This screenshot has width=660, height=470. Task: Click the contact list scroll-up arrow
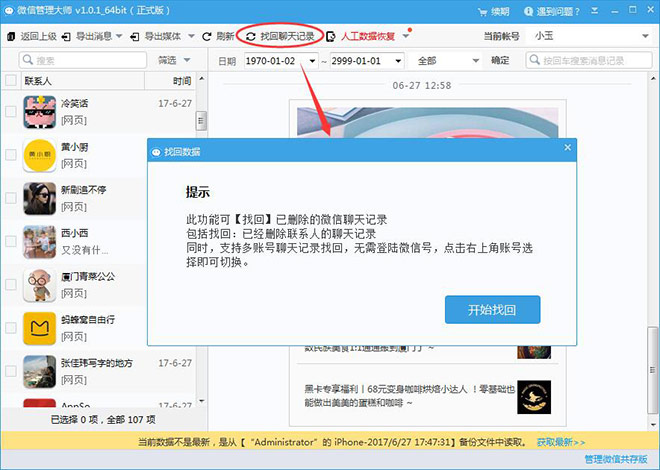pos(202,79)
